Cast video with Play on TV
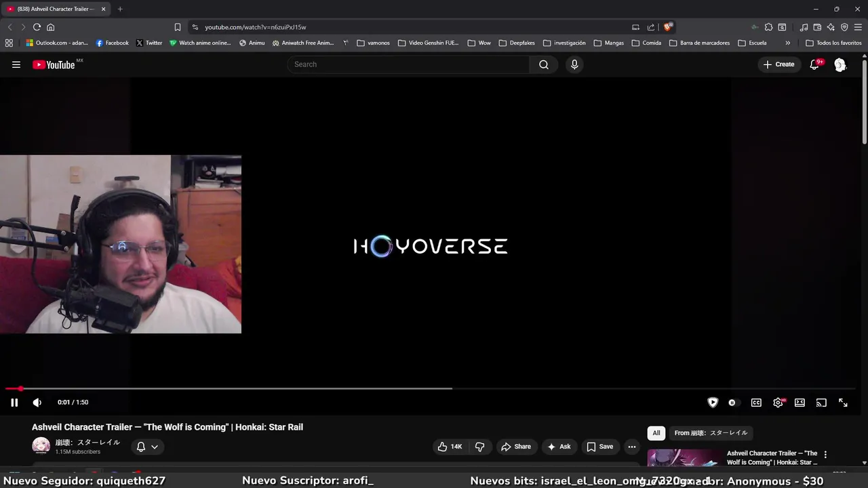 pos(821,403)
